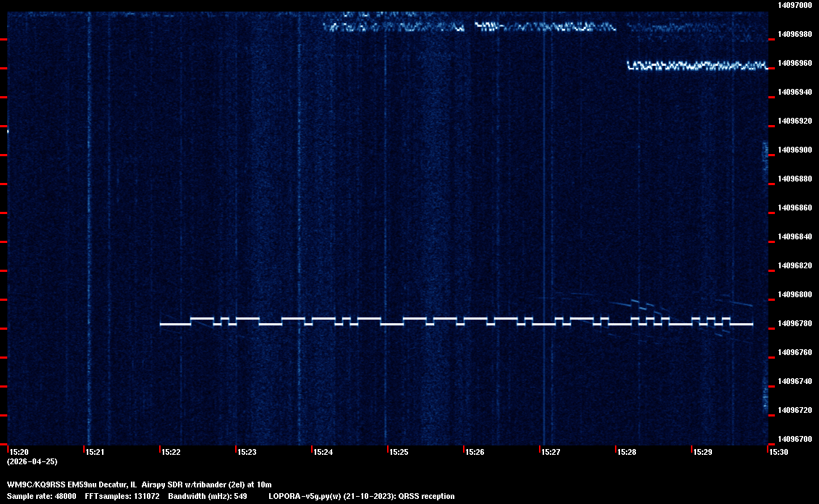819x504 pixels.
Task: Click the 14097000 frequency label
Action: tap(794, 5)
